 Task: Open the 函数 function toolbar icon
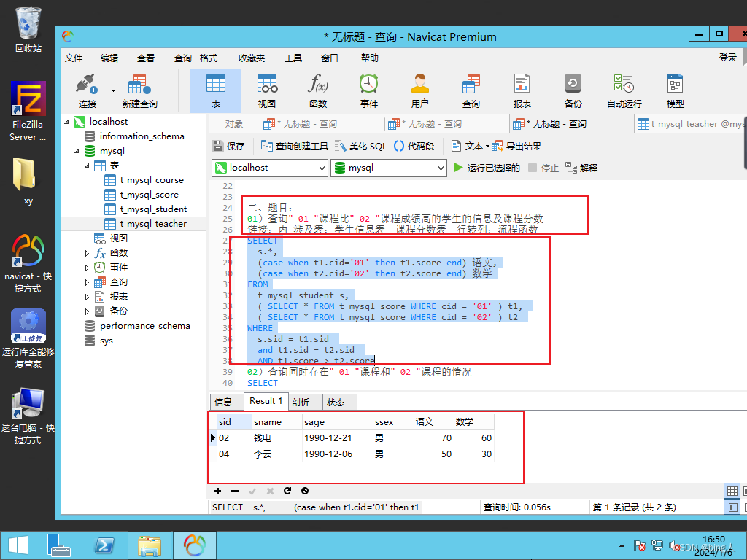pos(318,91)
